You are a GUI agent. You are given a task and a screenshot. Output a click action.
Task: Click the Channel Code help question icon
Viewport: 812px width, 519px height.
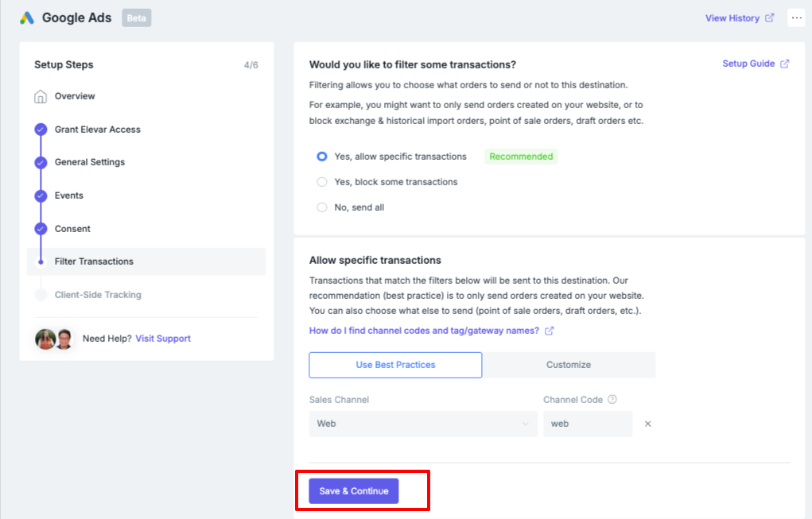[x=612, y=400]
